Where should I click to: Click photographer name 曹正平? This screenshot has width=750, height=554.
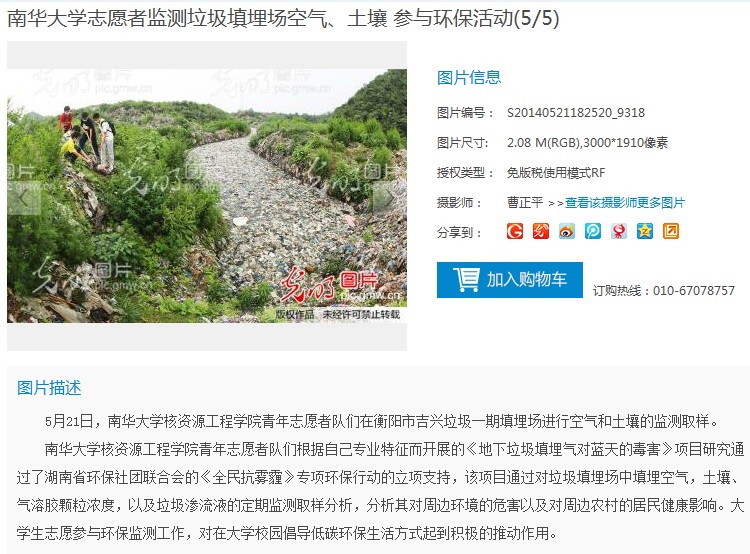click(525, 203)
